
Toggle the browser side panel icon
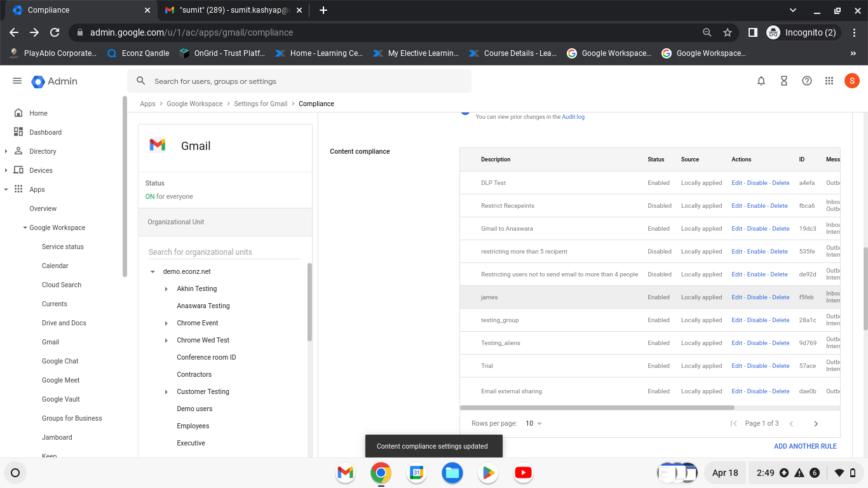[752, 32]
